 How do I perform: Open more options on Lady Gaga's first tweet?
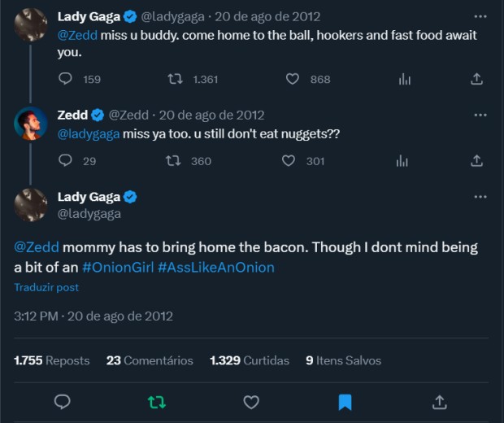(480, 16)
